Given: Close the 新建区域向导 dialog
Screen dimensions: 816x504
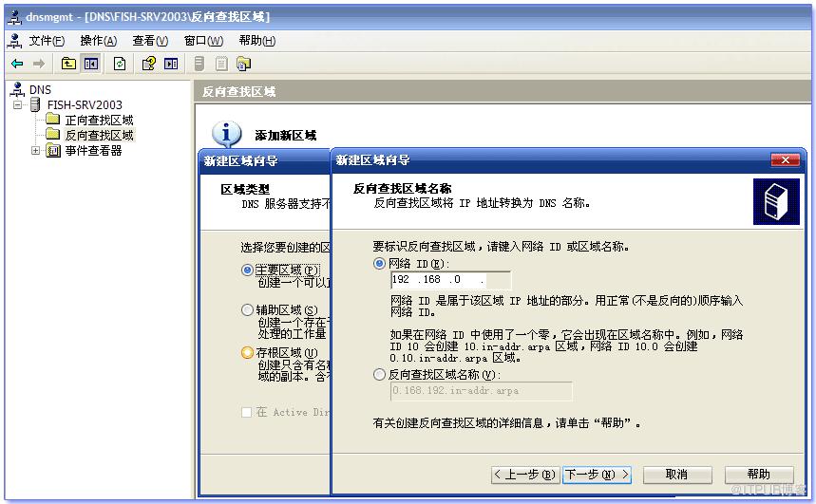Looking at the screenshot, I should click(x=785, y=160).
